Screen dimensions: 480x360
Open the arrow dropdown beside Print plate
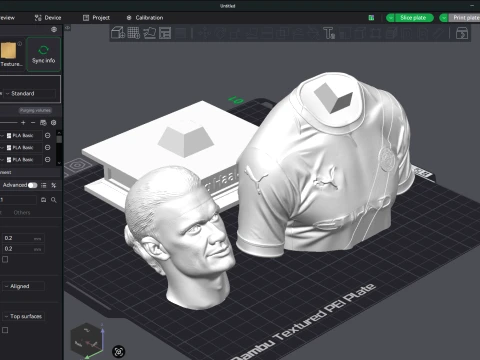pyautogui.click(x=444, y=18)
